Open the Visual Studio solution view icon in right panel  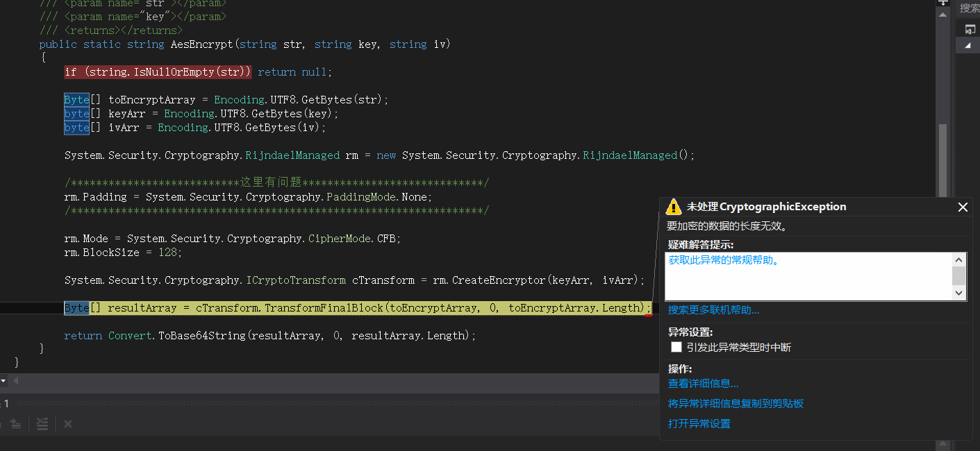coord(970,28)
